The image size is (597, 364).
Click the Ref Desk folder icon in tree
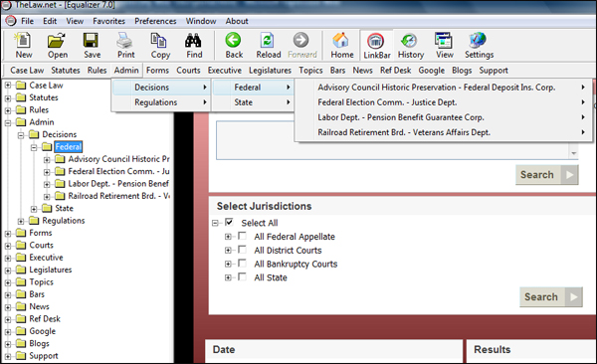21,318
